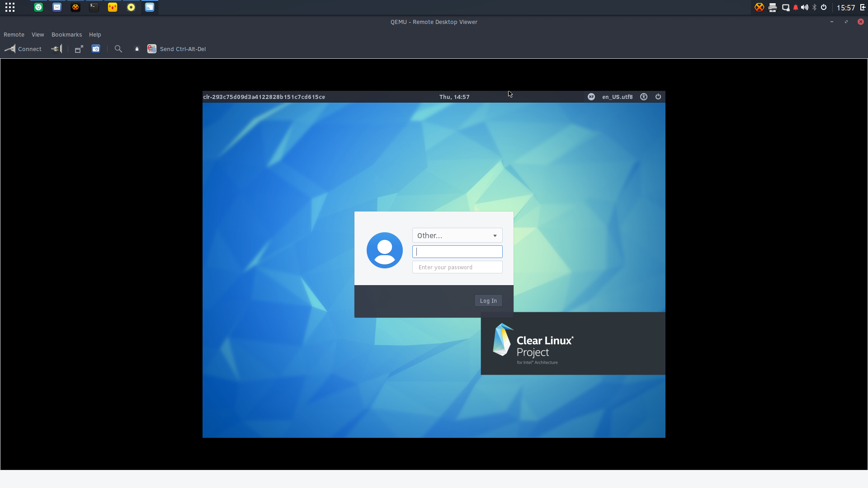The image size is (868, 488).
Task: Click the Connect toolbar button
Action: tap(23, 49)
